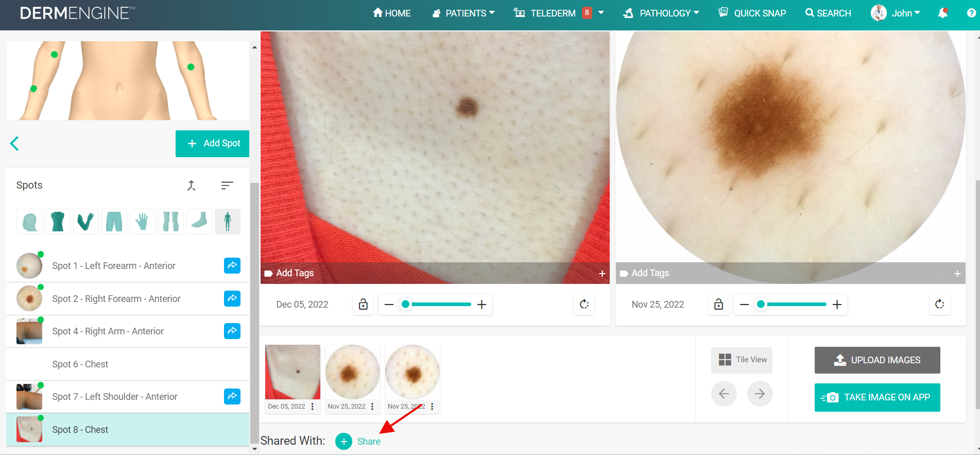Open the John user menu

(896, 13)
